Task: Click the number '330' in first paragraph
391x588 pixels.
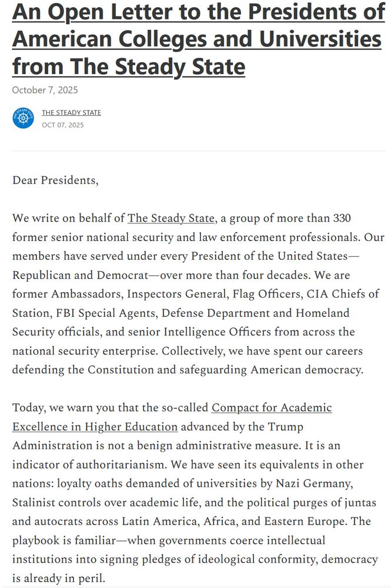Action: (x=341, y=218)
